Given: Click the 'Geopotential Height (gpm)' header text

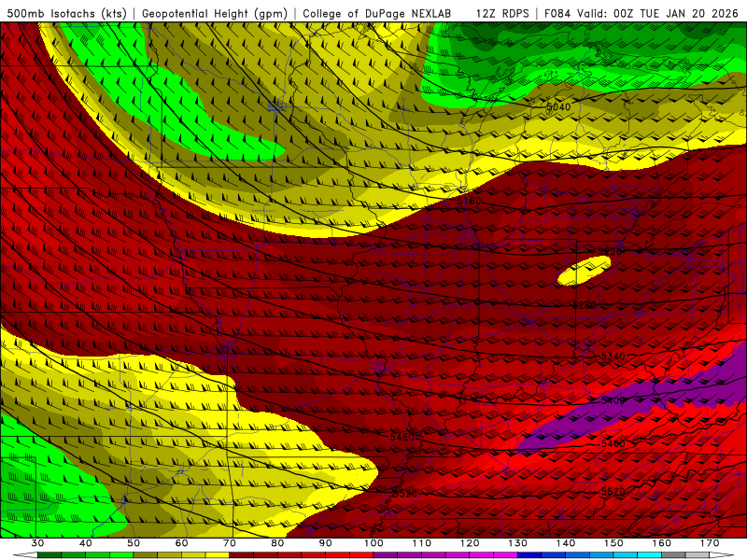Looking at the screenshot, I should [x=215, y=14].
